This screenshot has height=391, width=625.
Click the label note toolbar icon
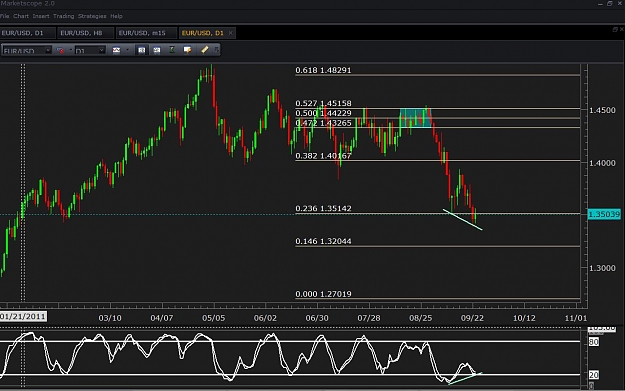187,50
